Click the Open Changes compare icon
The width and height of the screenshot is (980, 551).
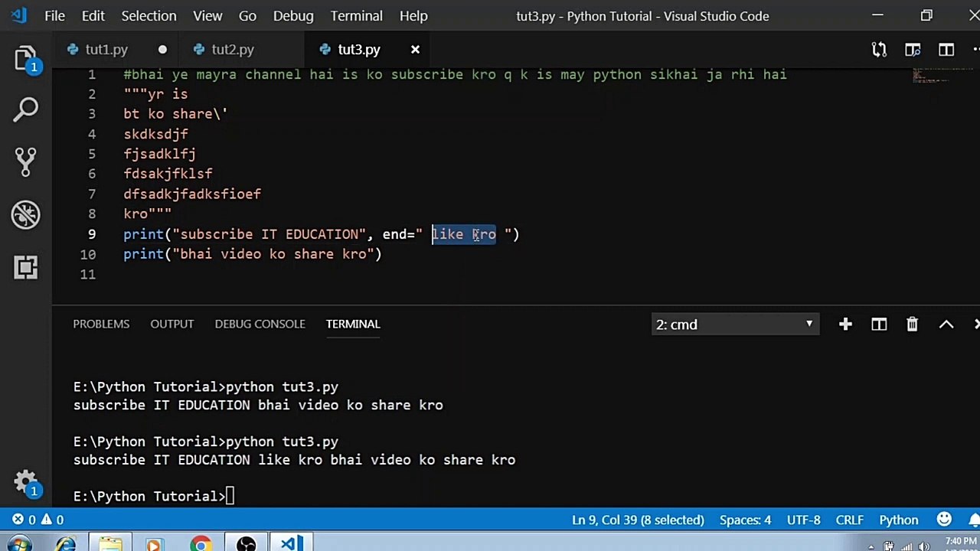click(879, 50)
